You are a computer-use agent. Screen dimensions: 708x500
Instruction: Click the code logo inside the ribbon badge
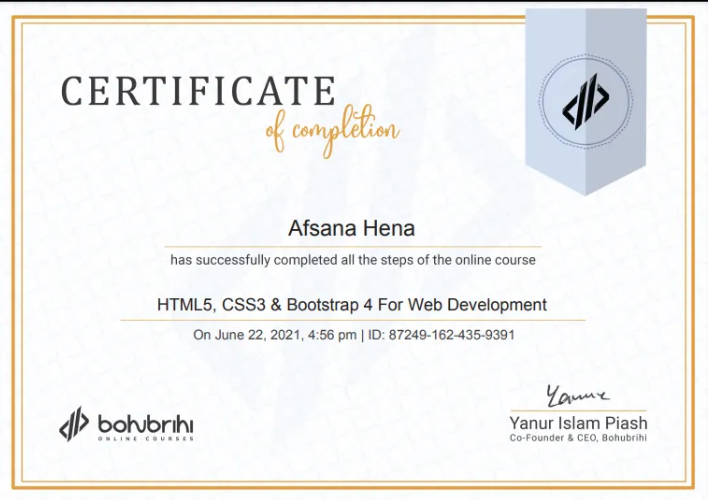pos(585,99)
